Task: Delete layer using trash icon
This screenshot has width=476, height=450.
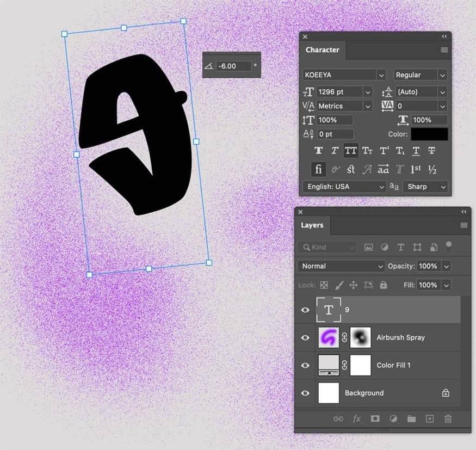Action: 448,418
